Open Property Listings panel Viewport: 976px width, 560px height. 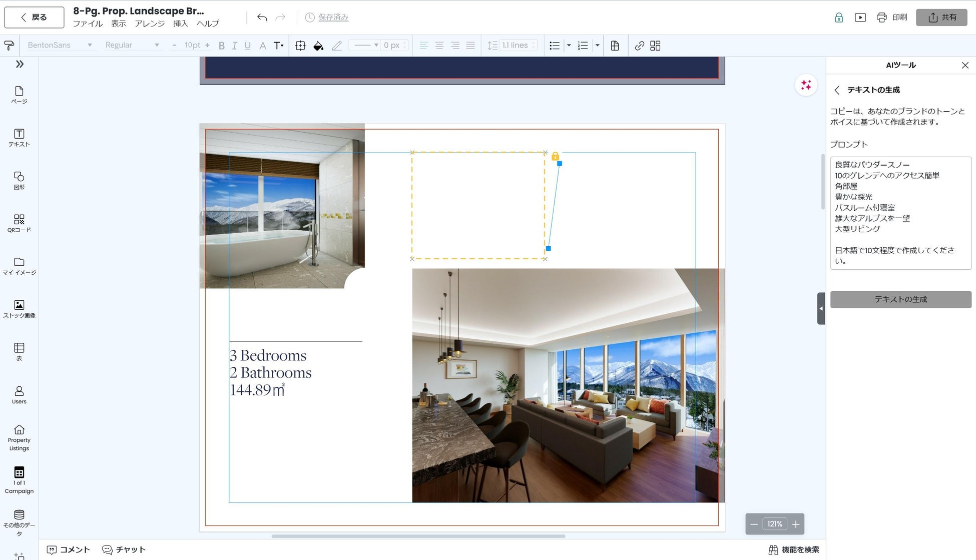[x=19, y=437]
